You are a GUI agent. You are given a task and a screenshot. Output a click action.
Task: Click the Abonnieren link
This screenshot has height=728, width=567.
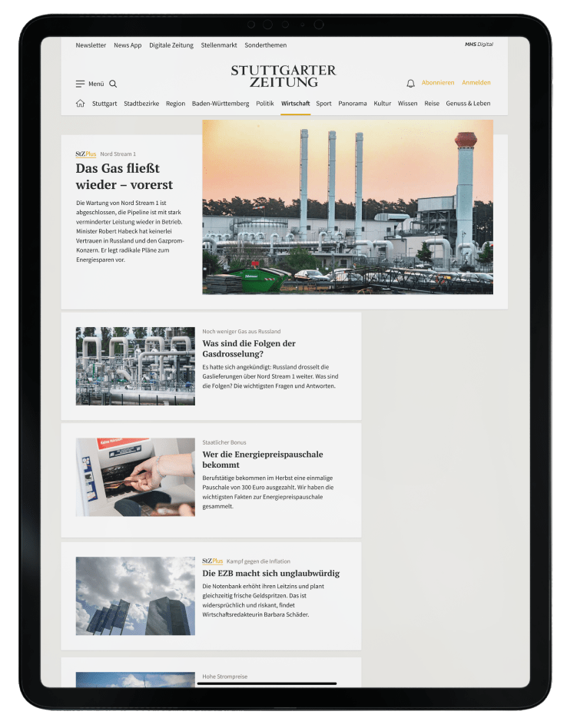click(438, 83)
